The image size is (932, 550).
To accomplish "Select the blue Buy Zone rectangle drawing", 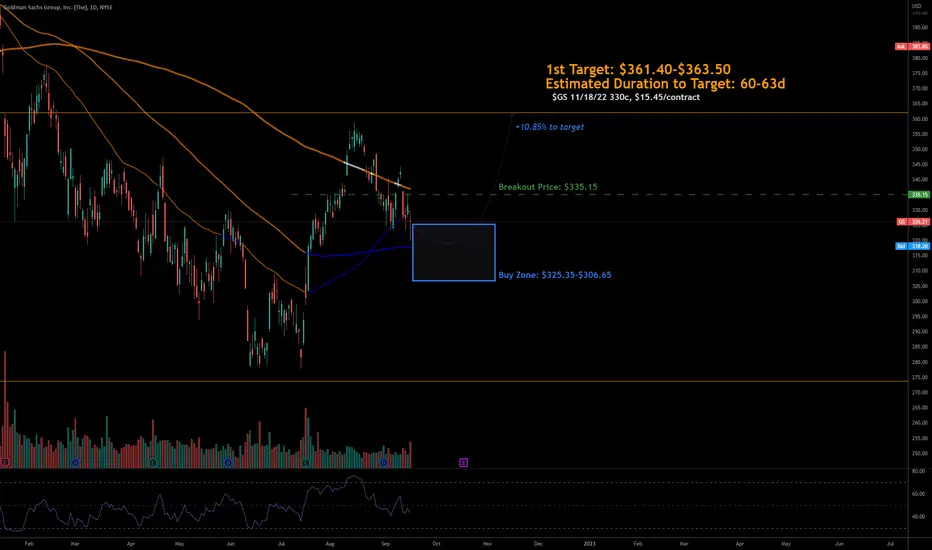I will tap(454, 252).
